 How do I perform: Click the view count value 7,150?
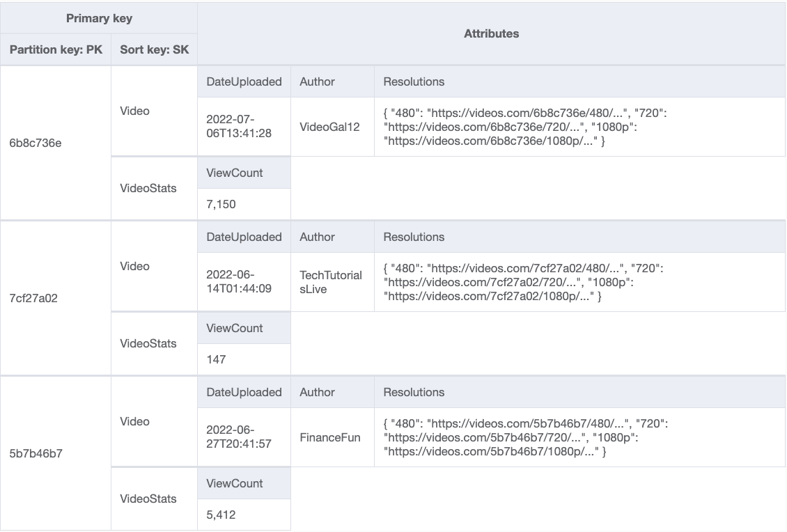tap(221, 205)
